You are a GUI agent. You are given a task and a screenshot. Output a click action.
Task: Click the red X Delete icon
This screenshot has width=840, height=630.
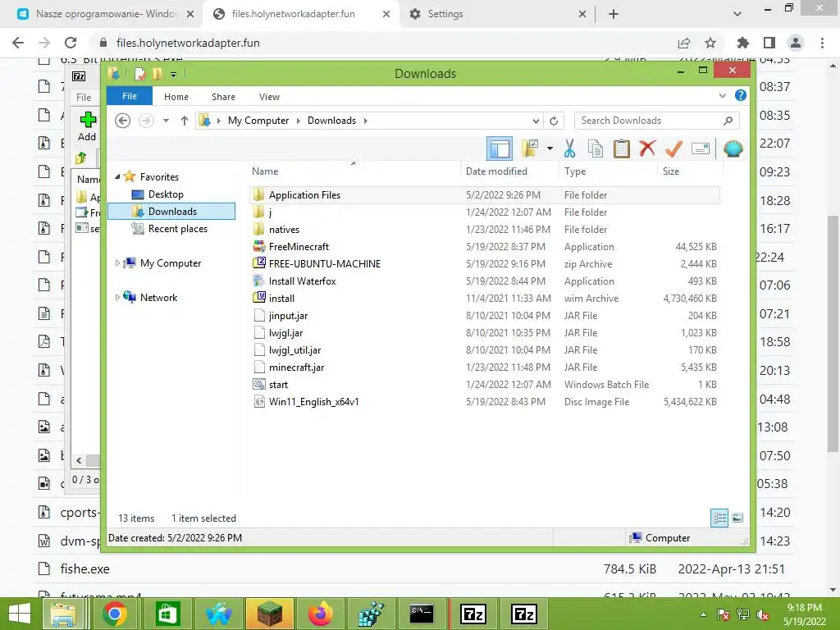pyautogui.click(x=647, y=148)
